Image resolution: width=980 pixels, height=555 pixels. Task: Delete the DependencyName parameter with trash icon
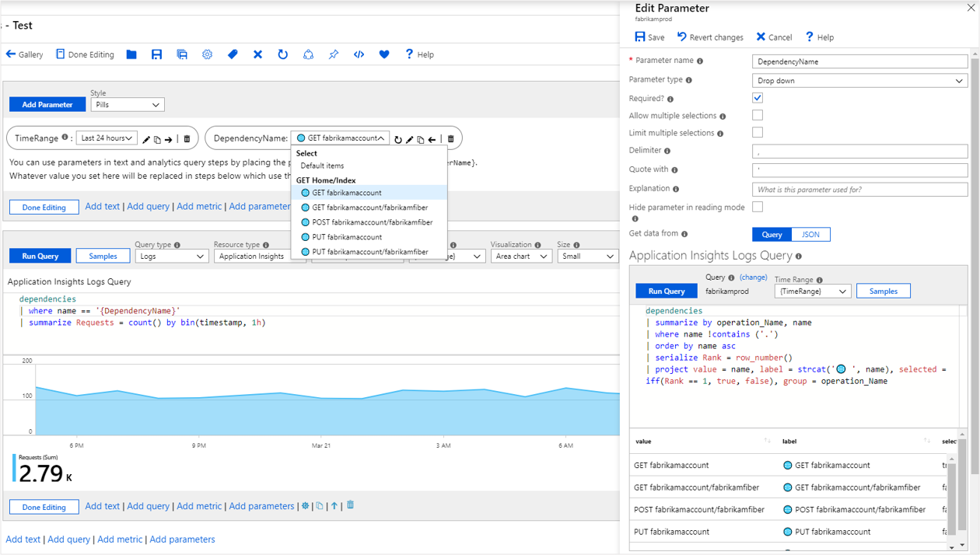point(450,139)
